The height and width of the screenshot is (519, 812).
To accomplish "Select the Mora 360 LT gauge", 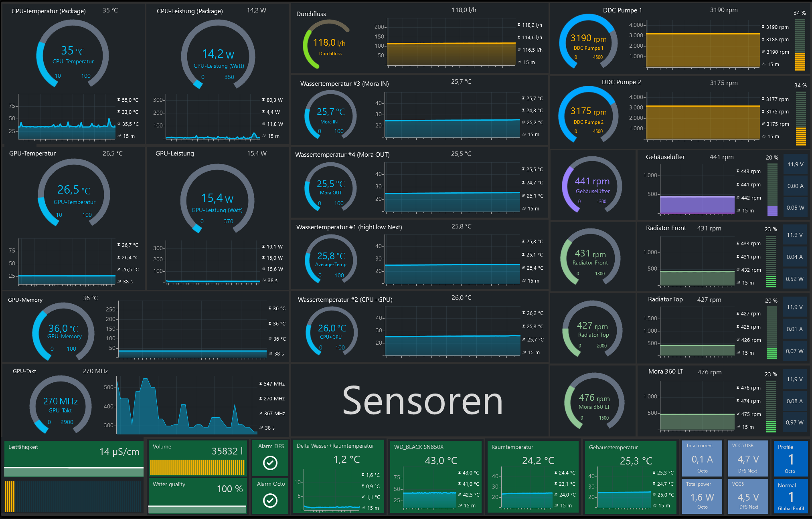I will coord(594,401).
